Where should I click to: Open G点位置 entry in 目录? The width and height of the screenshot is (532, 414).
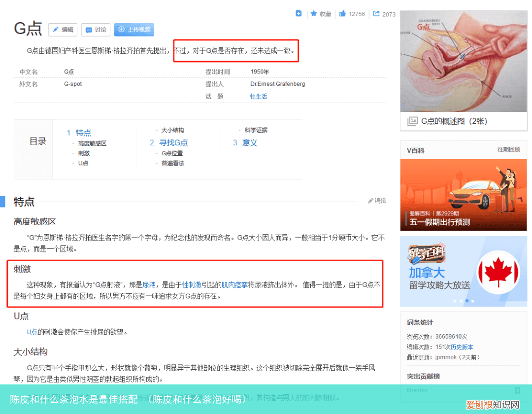click(172, 153)
